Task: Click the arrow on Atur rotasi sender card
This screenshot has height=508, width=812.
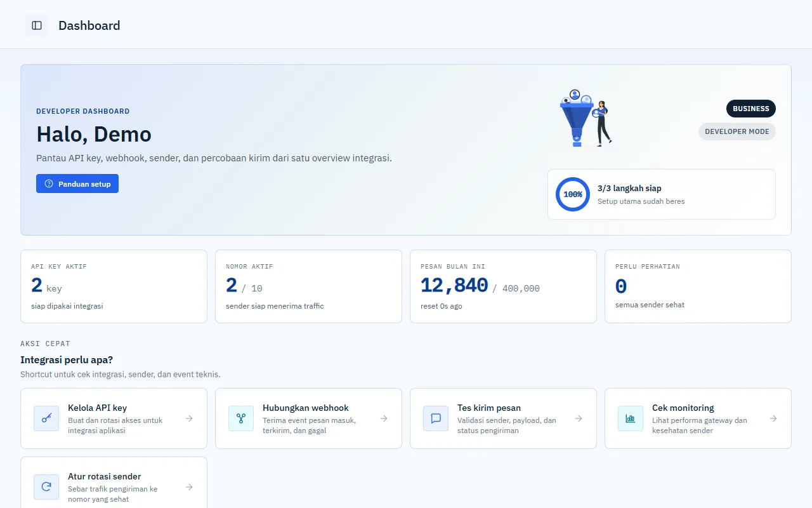Action: coord(189,487)
